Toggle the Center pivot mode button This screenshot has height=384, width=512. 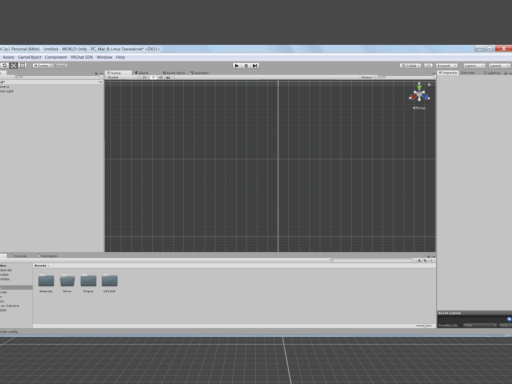coord(41,66)
